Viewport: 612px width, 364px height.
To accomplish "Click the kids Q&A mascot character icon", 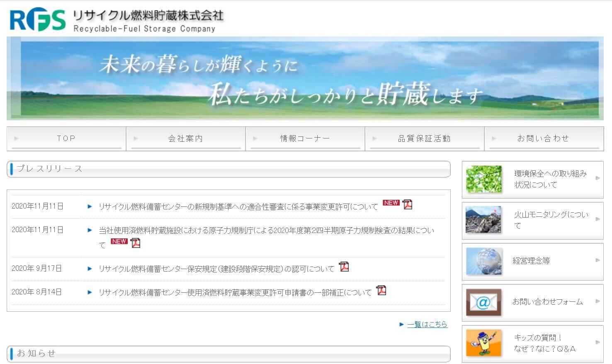I will coord(483,343).
